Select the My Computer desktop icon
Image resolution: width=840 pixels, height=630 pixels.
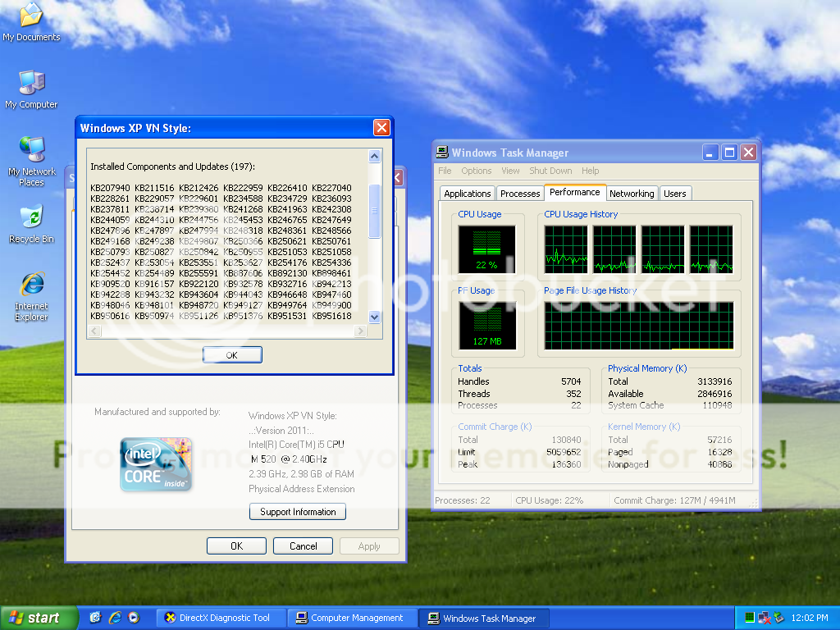tap(31, 89)
